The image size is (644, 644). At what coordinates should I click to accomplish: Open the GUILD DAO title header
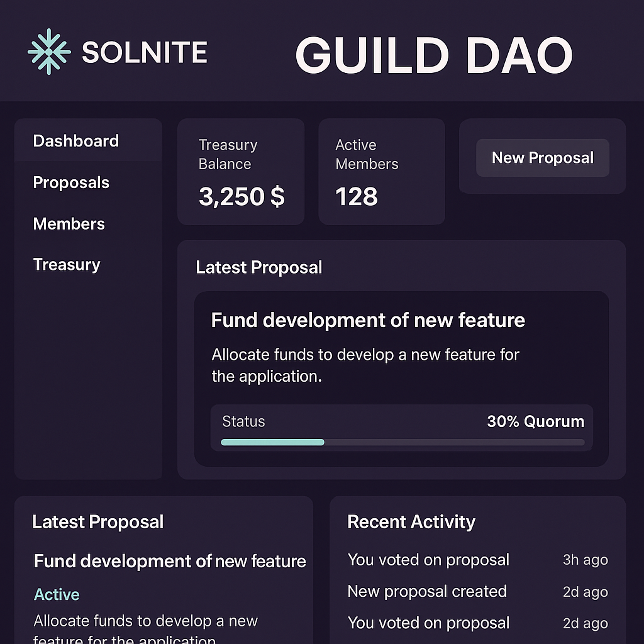[x=434, y=55]
